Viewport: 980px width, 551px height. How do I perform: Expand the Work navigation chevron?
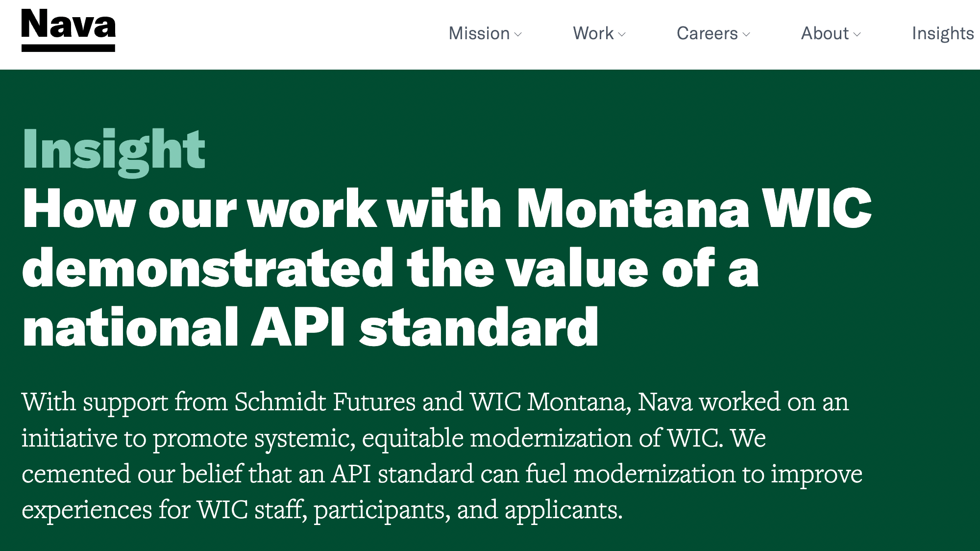click(x=623, y=35)
